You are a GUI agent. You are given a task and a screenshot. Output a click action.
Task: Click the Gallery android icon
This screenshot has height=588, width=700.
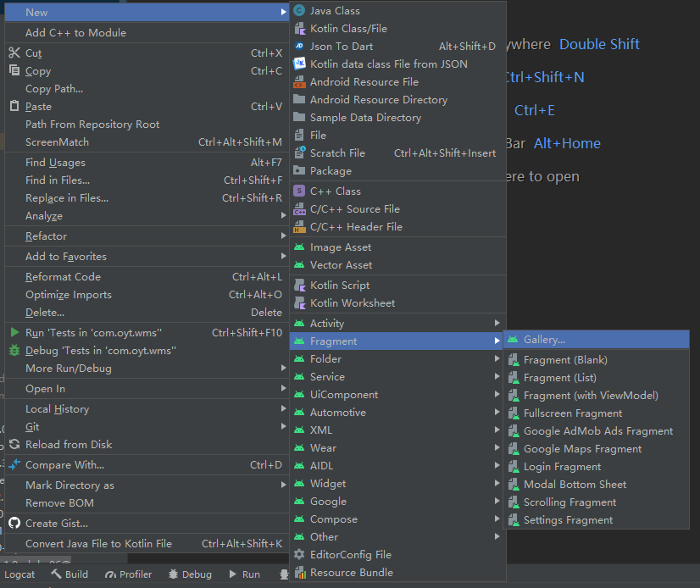[x=513, y=339]
